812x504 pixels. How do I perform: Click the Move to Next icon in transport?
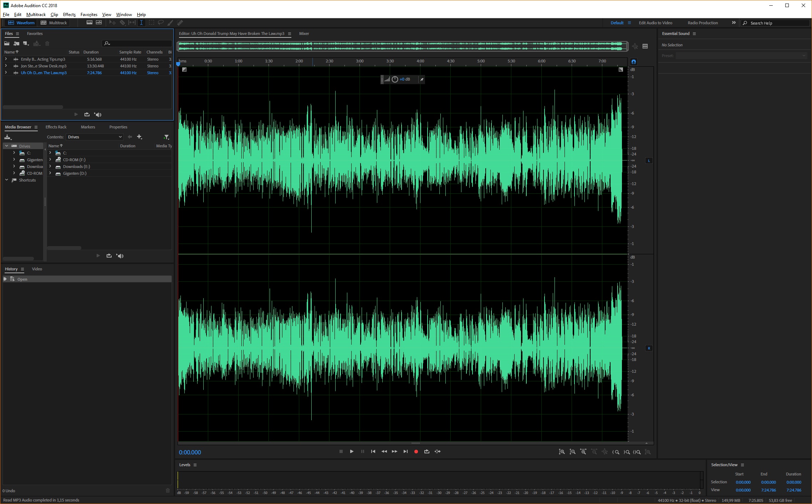point(405,451)
